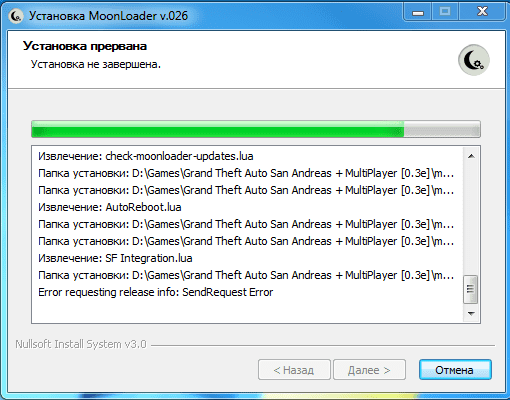Image resolution: width=510 pixels, height=400 pixels.
Task: Minimize the installer window
Action: [x=418, y=13]
